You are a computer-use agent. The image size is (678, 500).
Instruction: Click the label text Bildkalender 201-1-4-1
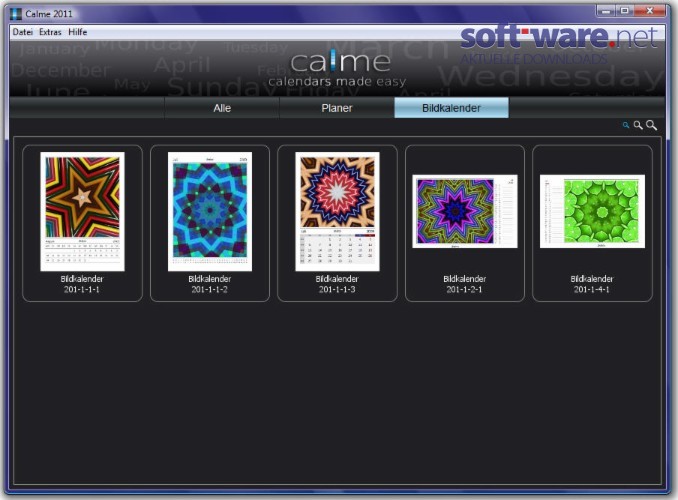point(592,284)
